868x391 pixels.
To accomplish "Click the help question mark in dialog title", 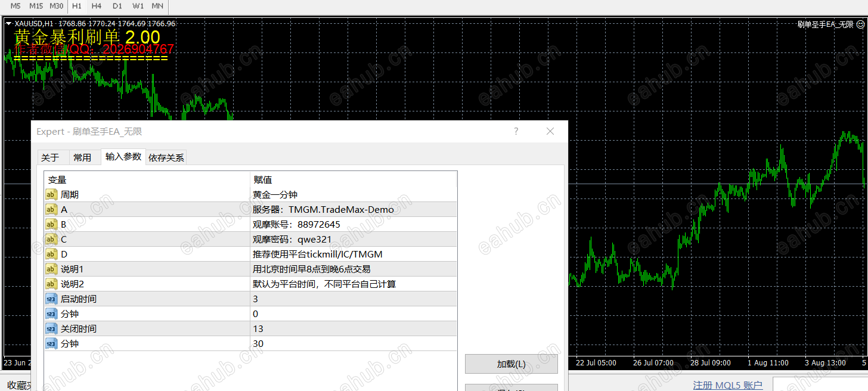I will 516,131.
